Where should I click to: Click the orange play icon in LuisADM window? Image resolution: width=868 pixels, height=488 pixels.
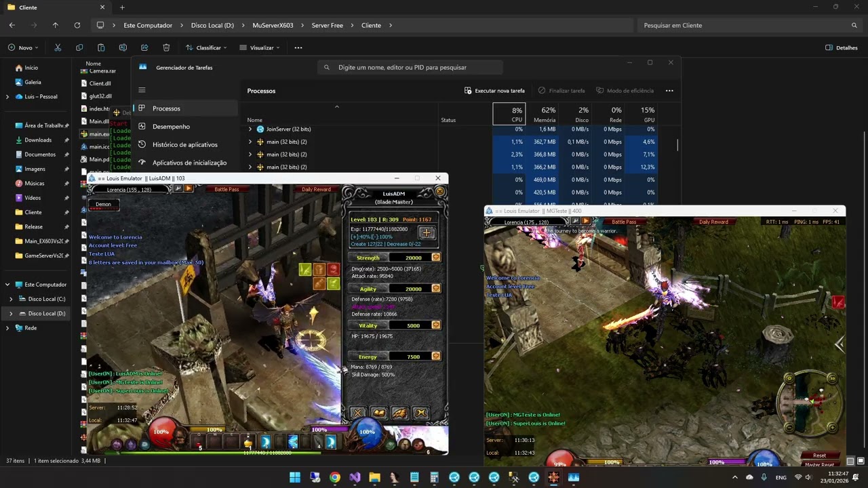[x=189, y=189]
